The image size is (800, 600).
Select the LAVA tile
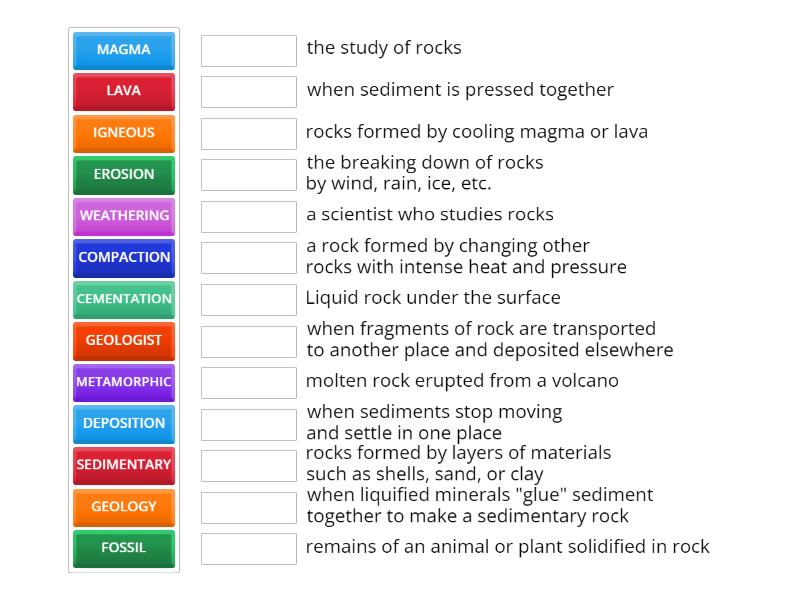click(123, 91)
